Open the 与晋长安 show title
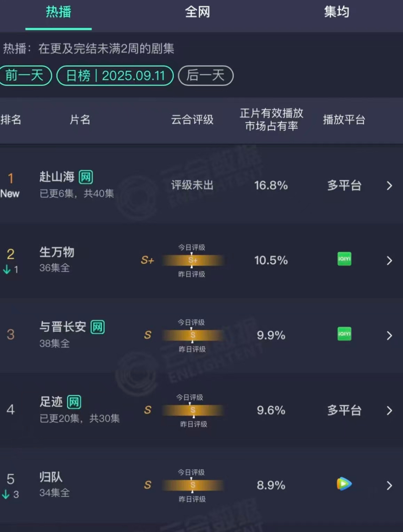 63,327
